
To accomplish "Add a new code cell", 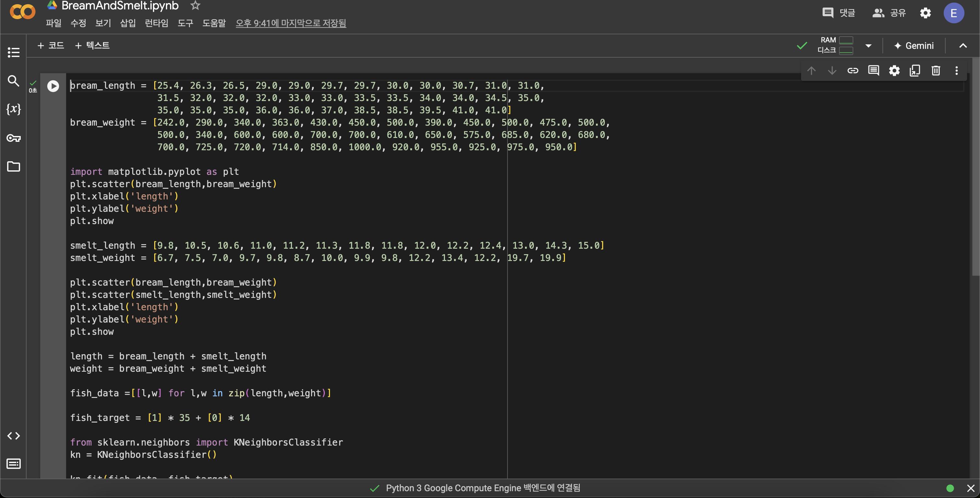I will 51,46.
